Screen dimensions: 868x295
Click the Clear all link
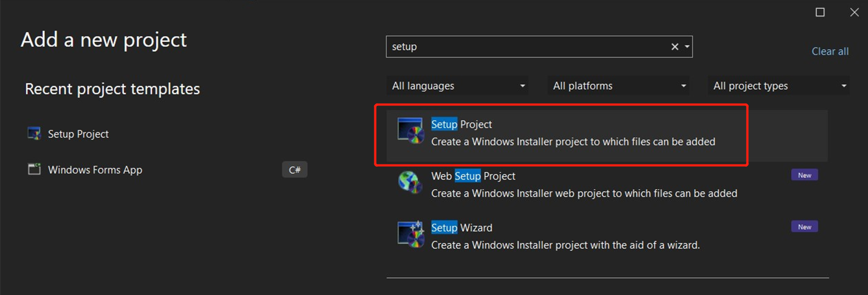(x=830, y=51)
